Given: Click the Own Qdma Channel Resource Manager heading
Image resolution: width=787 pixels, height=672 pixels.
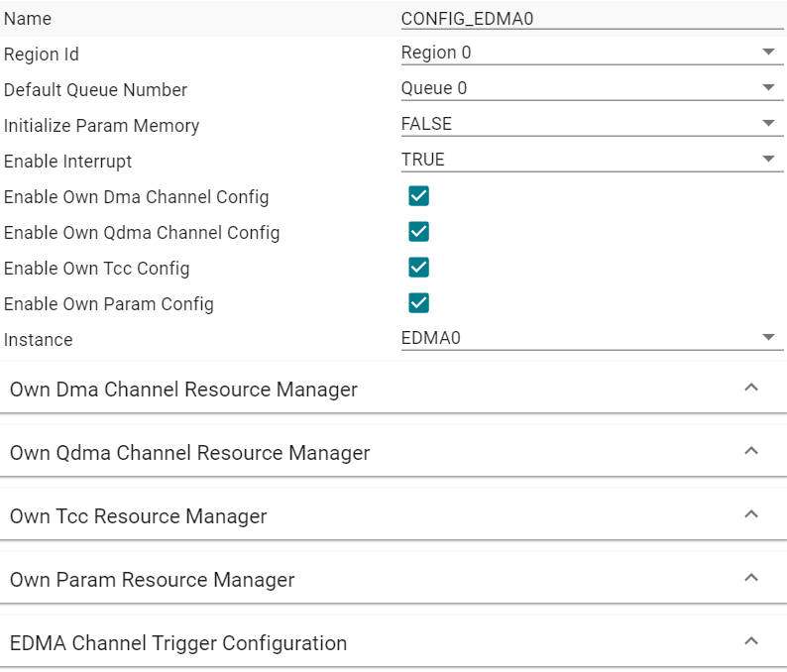Looking at the screenshot, I should [189, 453].
